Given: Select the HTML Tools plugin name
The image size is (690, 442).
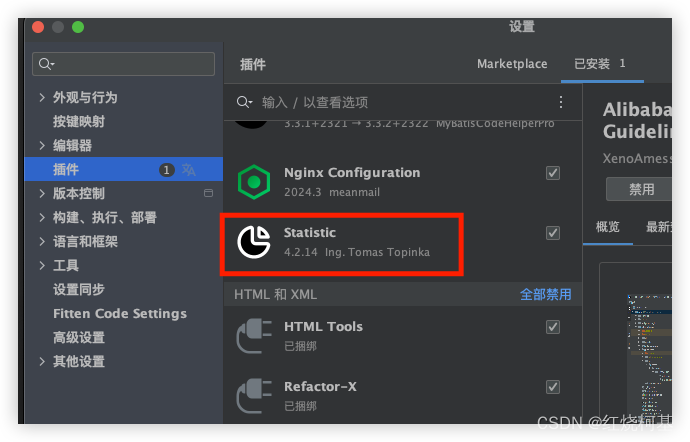Looking at the screenshot, I should coord(323,327).
